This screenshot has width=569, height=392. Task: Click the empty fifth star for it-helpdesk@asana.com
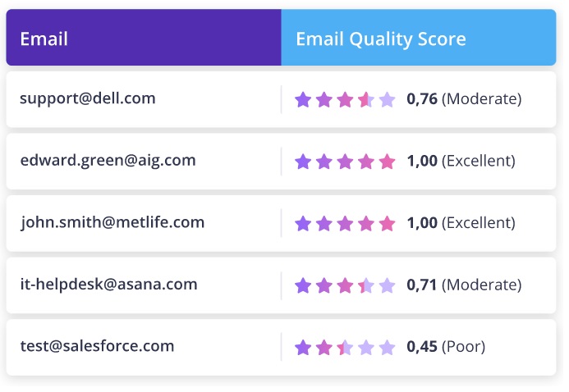387,285
